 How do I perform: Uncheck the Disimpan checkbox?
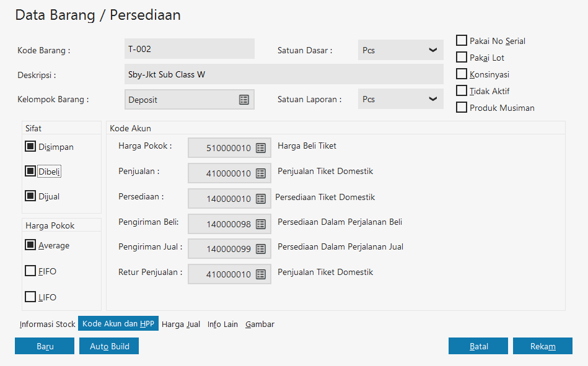(30, 147)
